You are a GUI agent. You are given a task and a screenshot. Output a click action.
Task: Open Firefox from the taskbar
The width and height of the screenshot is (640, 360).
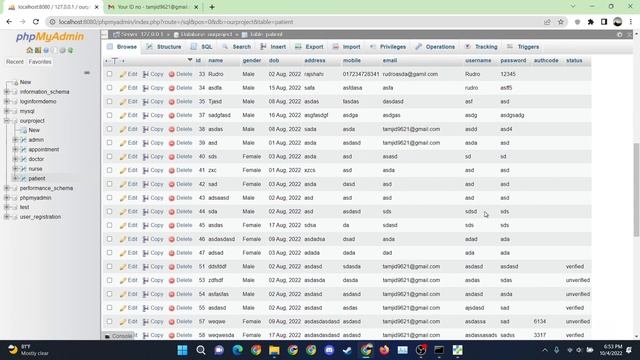384,350
